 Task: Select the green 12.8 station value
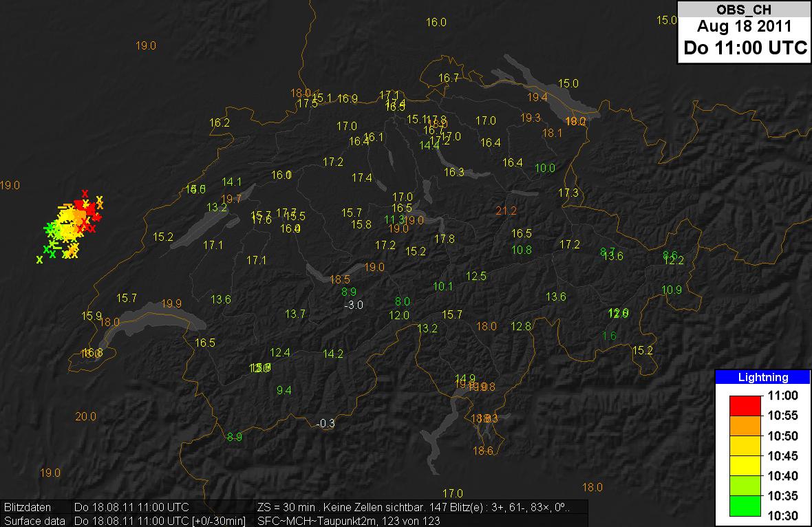521,326
